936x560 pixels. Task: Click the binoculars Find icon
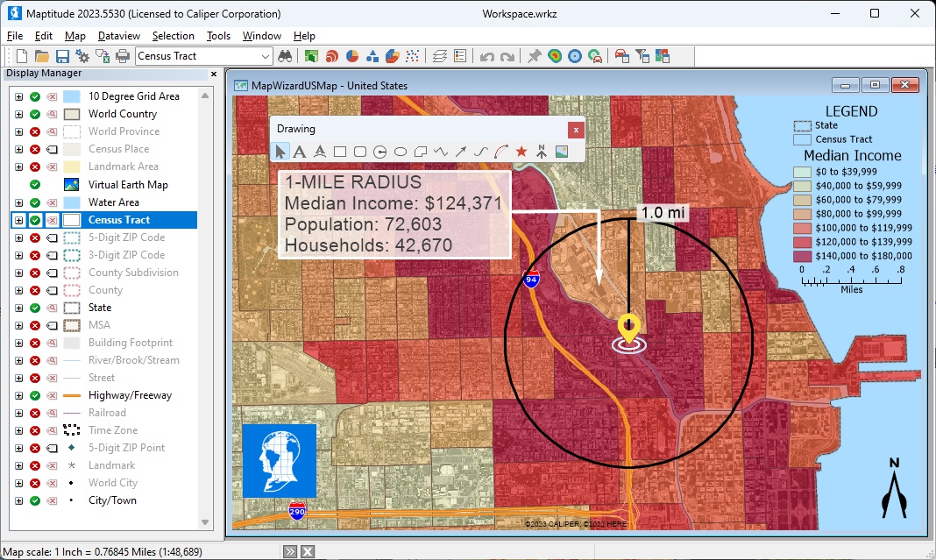click(x=285, y=56)
